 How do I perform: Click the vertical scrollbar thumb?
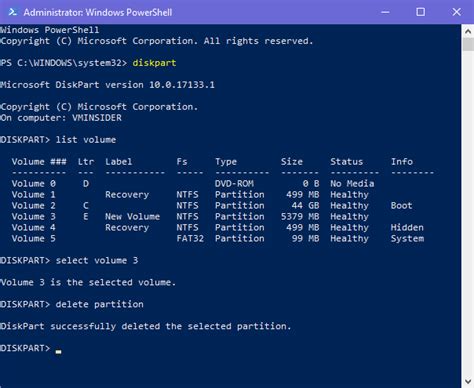468,44
